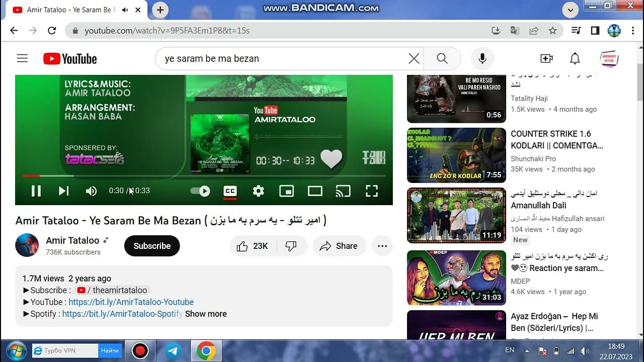Image resolution: width=644 pixels, height=362 pixels.
Task: Subscribe to Amir Tataloo
Action: [x=152, y=246]
